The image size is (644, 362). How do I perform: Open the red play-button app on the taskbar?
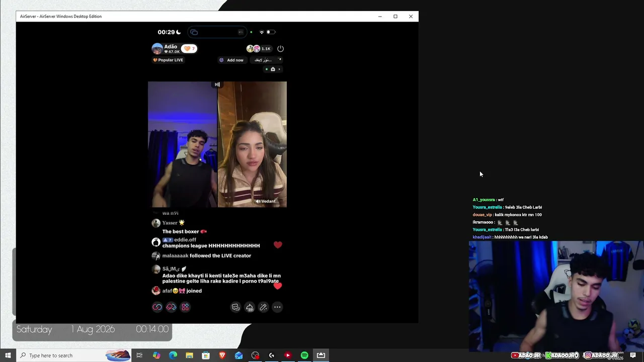click(x=288, y=355)
